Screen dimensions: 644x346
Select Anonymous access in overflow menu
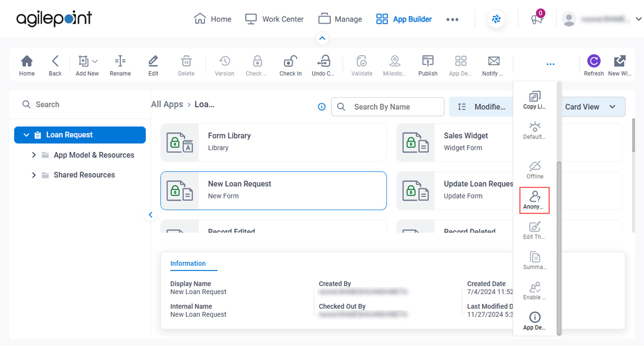[534, 200]
